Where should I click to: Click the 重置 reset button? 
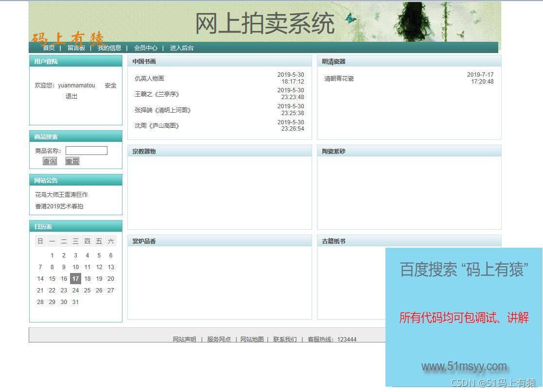[72, 161]
